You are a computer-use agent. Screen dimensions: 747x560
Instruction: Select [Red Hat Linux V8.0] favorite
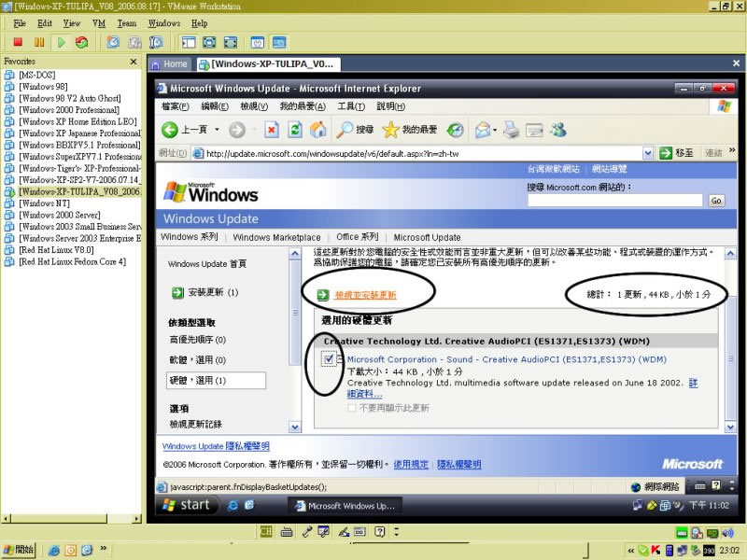[56, 250]
